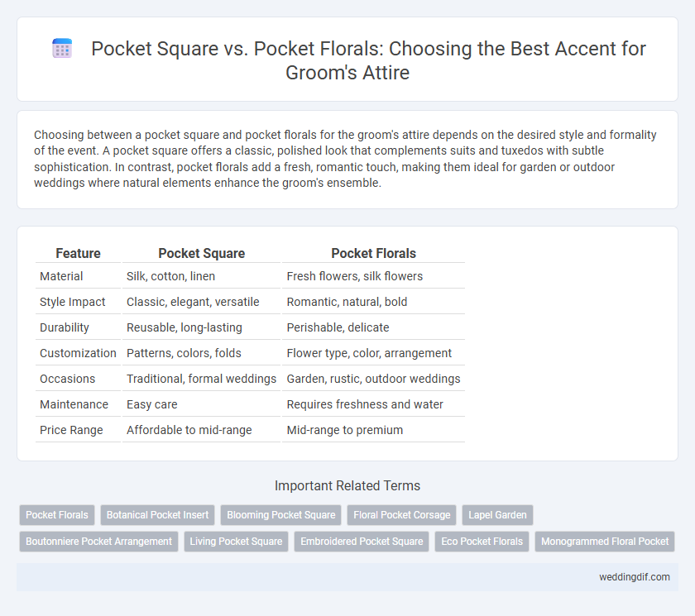Click the Embroidered Pocket Square tag

362,542
